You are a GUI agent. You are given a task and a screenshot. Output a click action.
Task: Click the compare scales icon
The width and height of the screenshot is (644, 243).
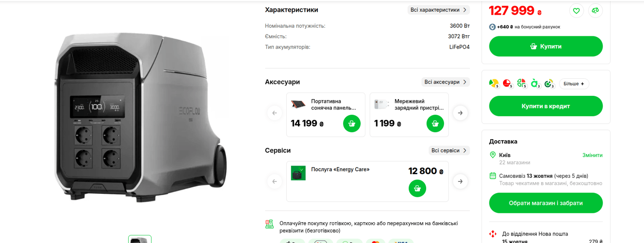[595, 10]
